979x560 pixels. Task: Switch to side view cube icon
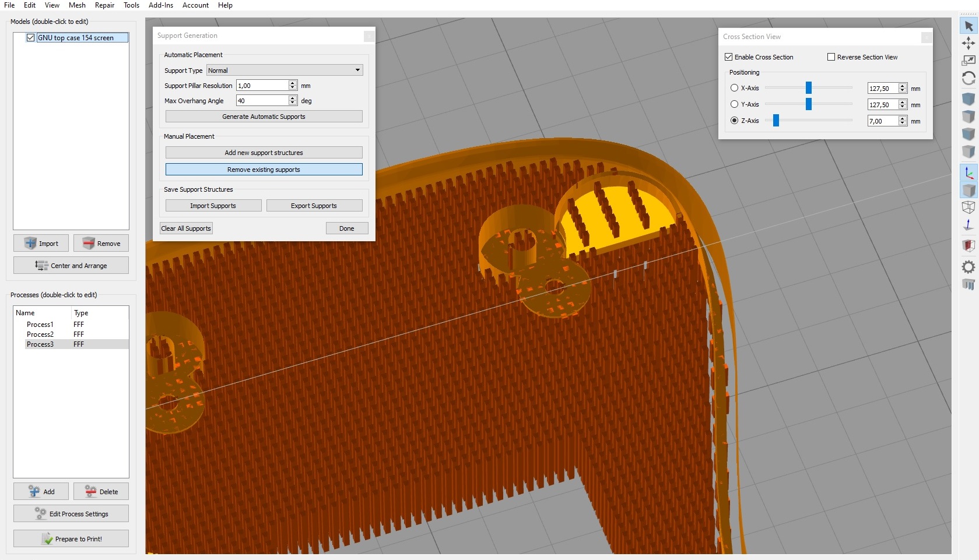tap(969, 152)
